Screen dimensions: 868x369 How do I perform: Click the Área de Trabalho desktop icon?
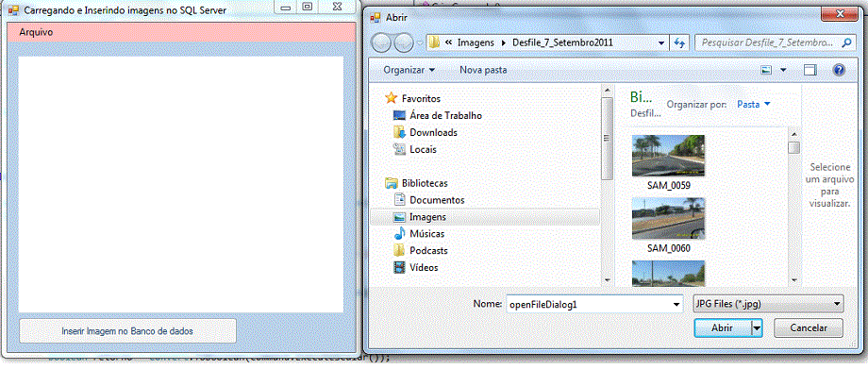(400, 116)
